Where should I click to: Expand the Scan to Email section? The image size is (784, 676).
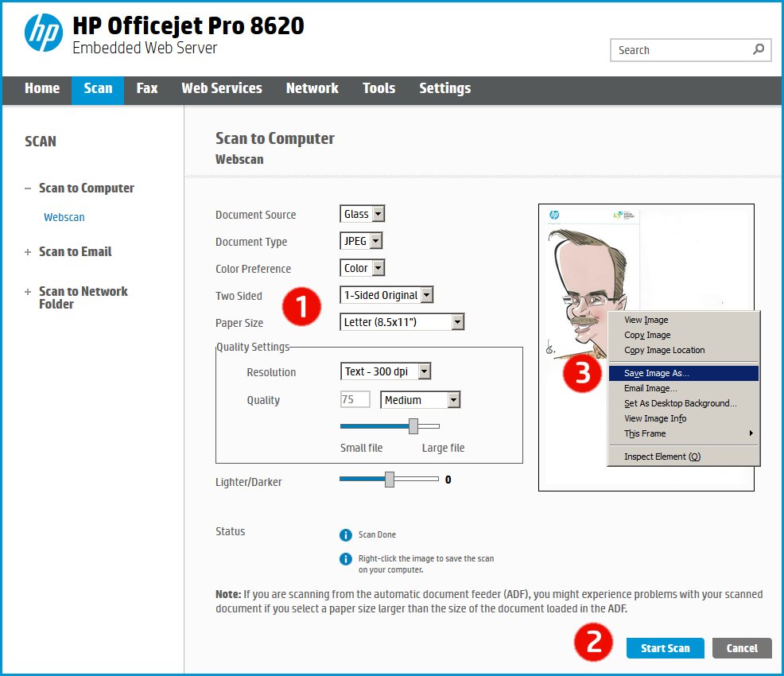tap(28, 251)
